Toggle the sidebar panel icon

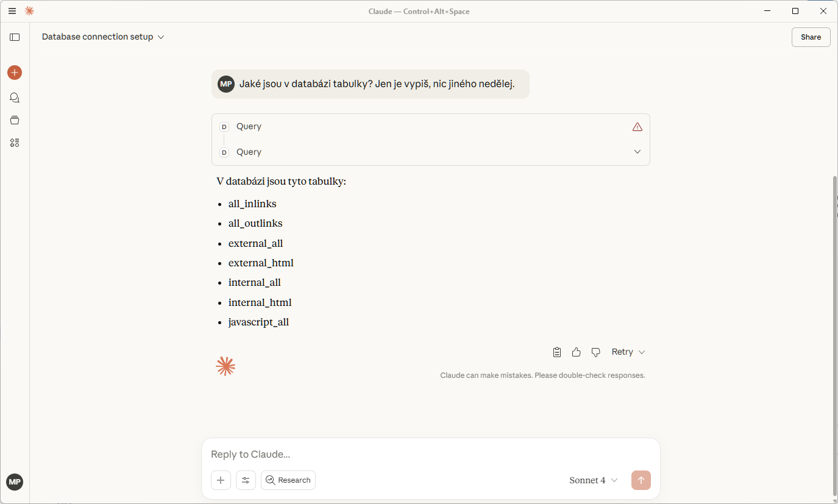(15, 37)
